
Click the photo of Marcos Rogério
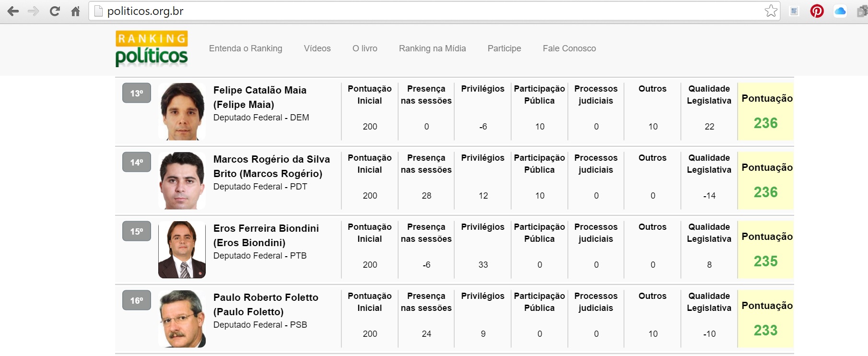[182, 180]
